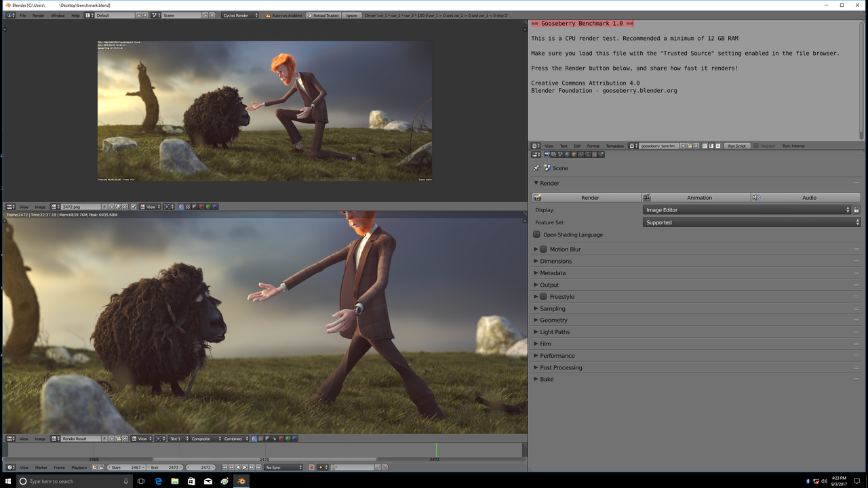
Task: Expand the Light Paths panel
Action: point(555,332)
